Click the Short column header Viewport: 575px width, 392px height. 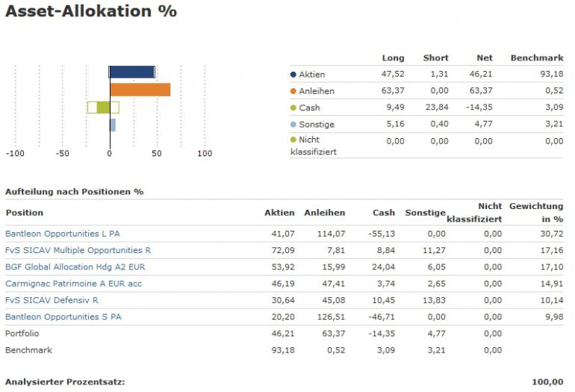(435, 57)
